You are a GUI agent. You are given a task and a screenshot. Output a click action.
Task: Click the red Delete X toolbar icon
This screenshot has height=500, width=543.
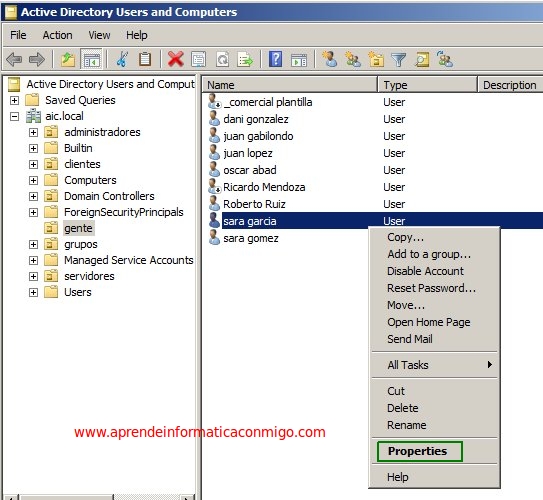point(176,59)
